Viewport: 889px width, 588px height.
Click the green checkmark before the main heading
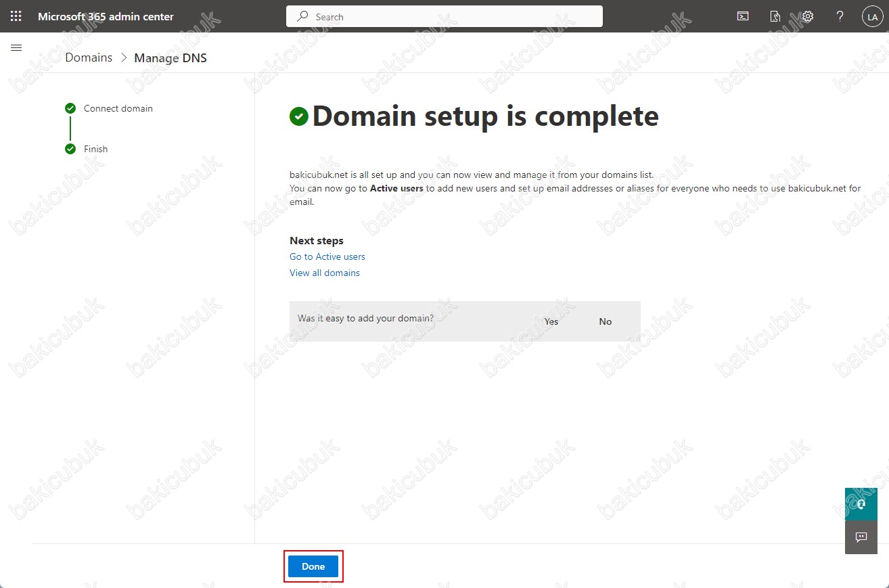point(299,116)
